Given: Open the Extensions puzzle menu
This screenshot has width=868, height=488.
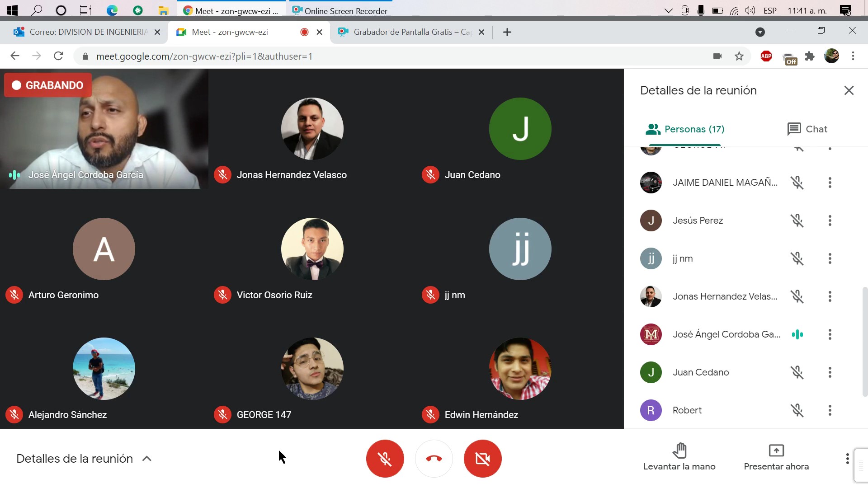Looking at the screenshot, I should 810,56.
